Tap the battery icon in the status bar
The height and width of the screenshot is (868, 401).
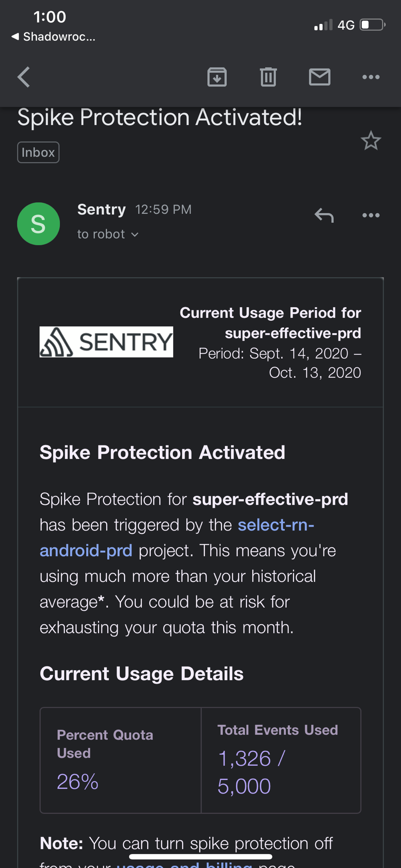click(372, 25)
